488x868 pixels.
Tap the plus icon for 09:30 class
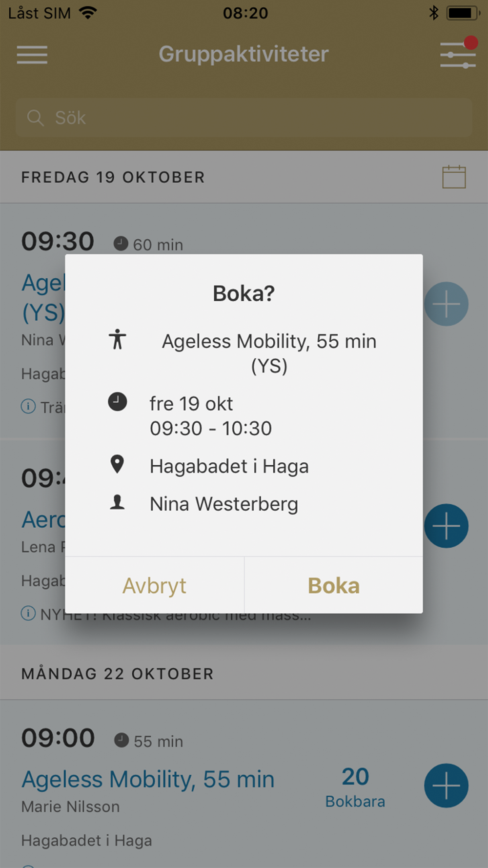click(446, 304)
